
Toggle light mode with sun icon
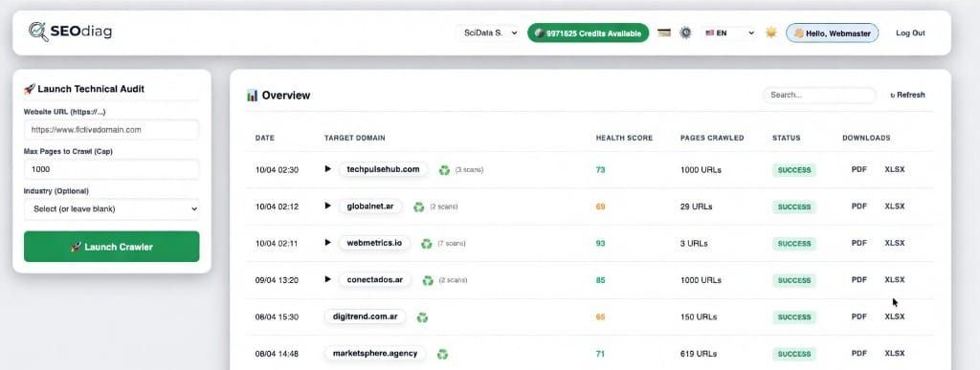(771, 33)
